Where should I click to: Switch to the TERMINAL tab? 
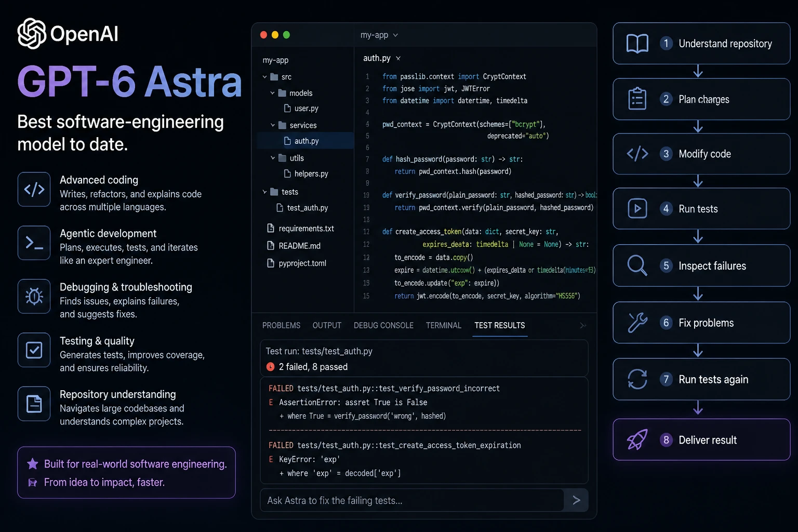[444, 325]
